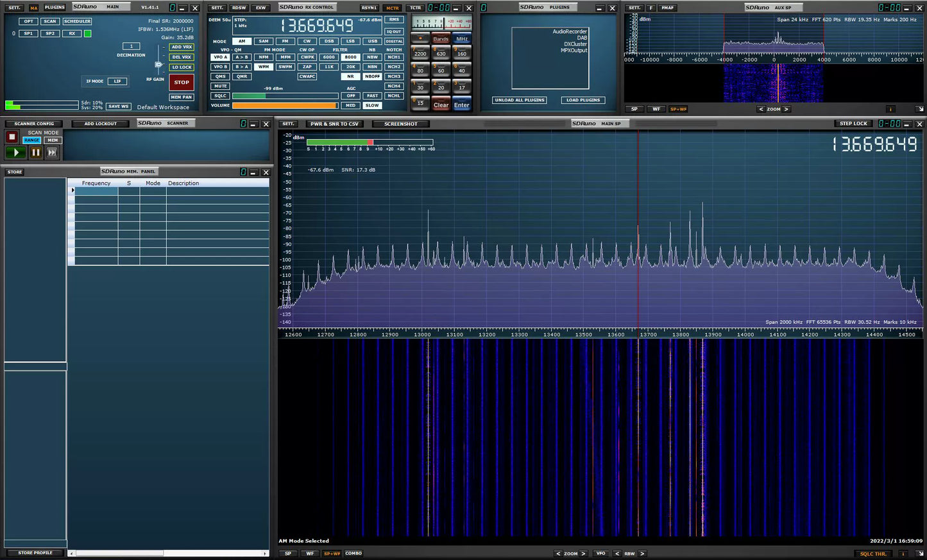927x560 pixels.
Task: Decrease RBW with the left arrow
Action: point(617,554)
